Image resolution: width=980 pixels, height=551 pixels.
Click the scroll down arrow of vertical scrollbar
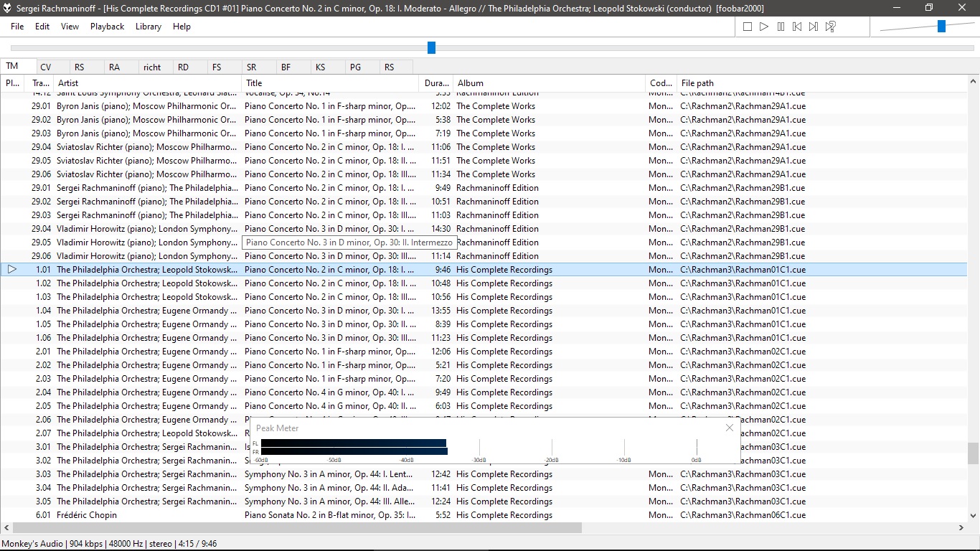click(974, 514)
